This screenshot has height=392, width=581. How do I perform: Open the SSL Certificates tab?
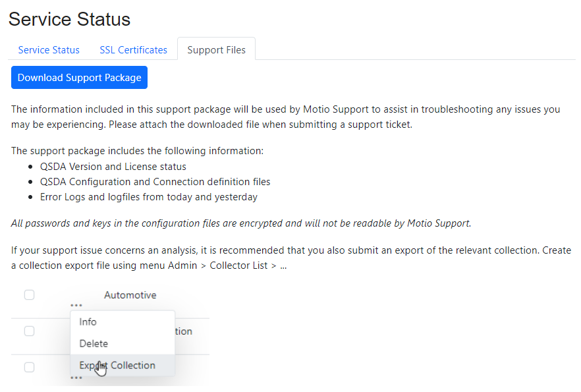coord(133,49)
